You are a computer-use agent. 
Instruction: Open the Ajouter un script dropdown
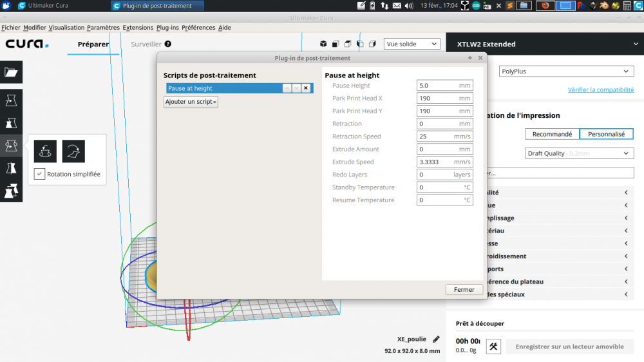click(x=191, y=102)
